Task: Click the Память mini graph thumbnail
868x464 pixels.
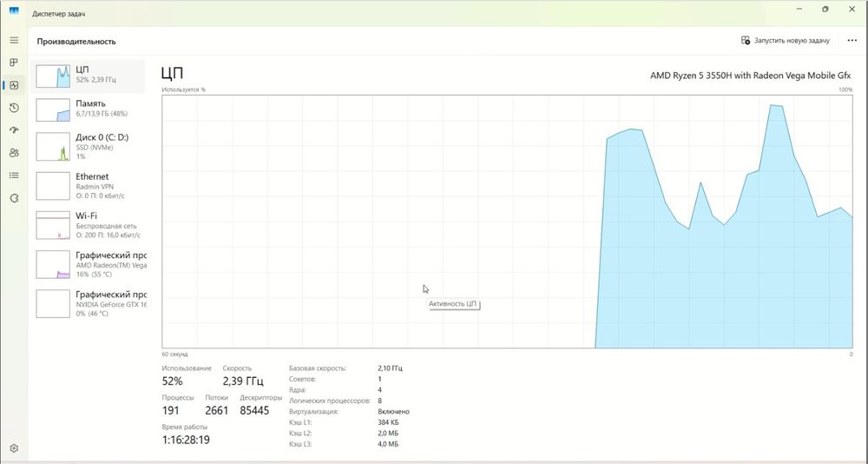Action: coord(53,109)
